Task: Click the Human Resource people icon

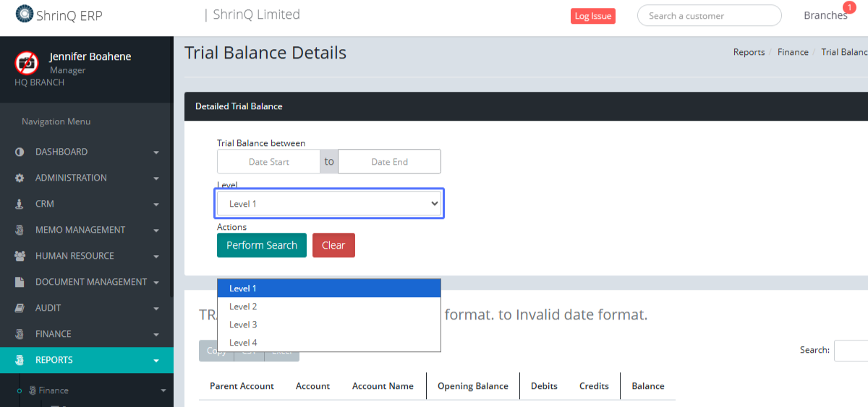Action: click(20, 256)
